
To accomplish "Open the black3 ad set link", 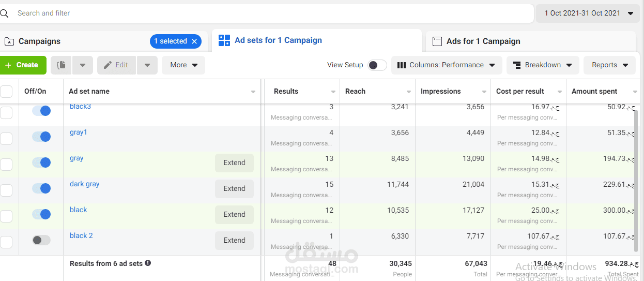I will click(81, 107).
